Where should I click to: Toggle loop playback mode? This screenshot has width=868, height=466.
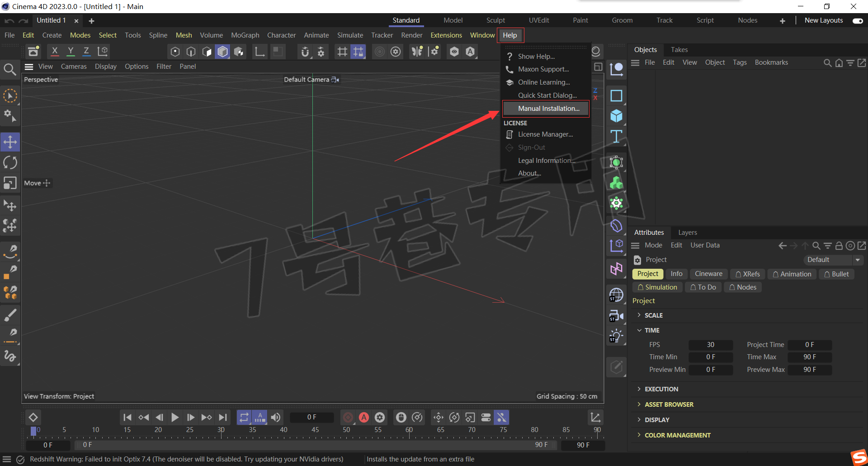pyautogui.click(x=244, y=418)
